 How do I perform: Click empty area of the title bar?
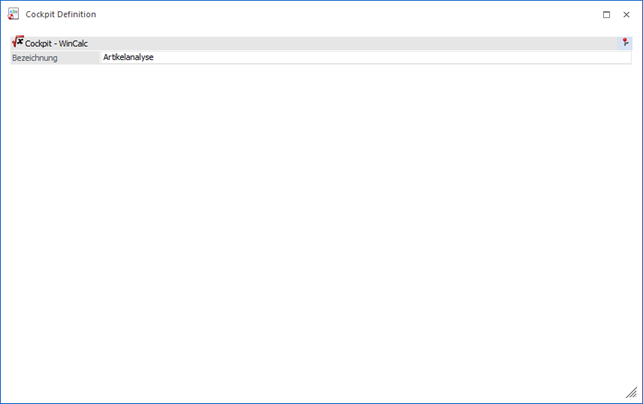(350, 14)
